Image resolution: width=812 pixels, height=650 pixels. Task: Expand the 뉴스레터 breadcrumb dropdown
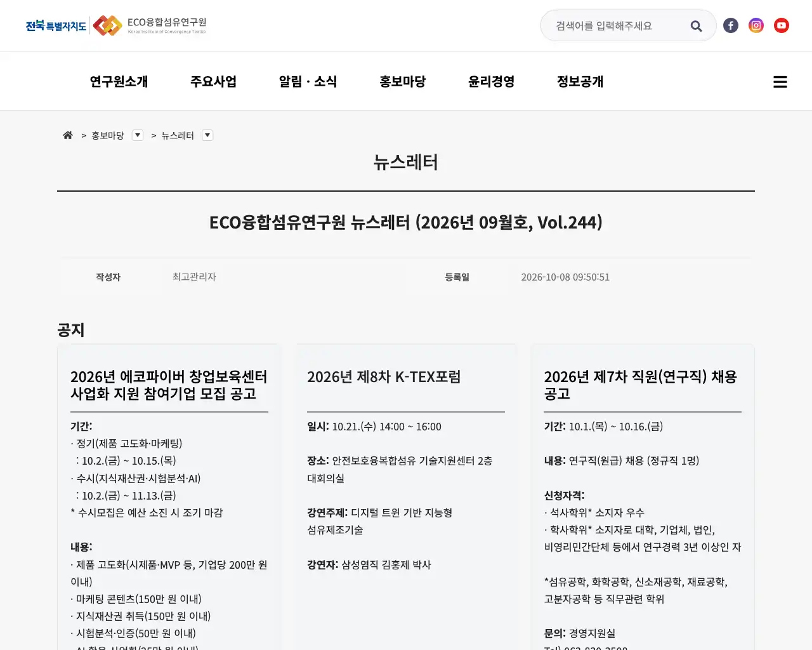207,135
